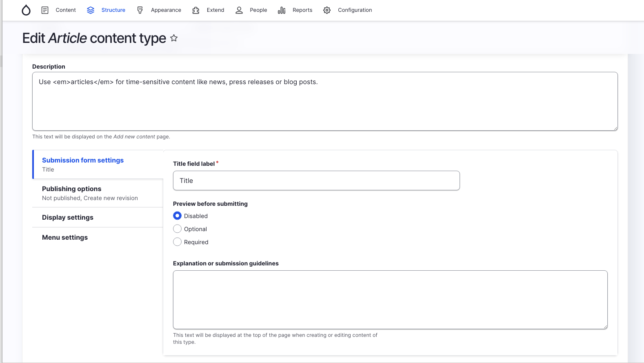The image size is (644, 363).
Task: Add page to shortcuts with star icon
Action: click(x=174, y=38)
